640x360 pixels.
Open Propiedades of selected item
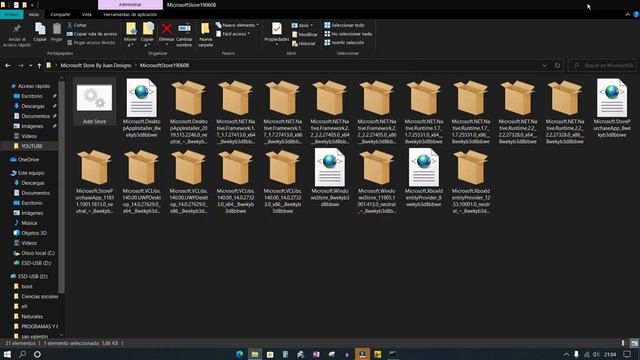[x=276, y=33]
